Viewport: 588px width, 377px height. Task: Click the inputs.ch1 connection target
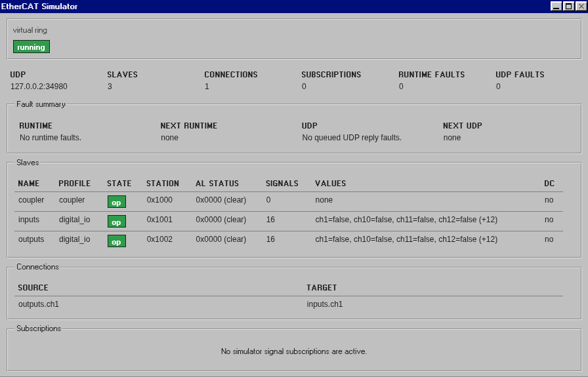(324, 304)
